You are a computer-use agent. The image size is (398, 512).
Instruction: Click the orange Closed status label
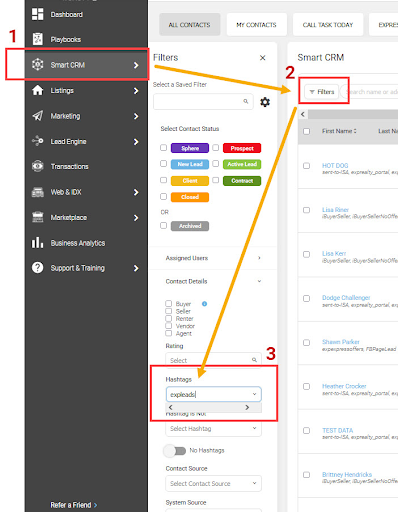point(190,197)
